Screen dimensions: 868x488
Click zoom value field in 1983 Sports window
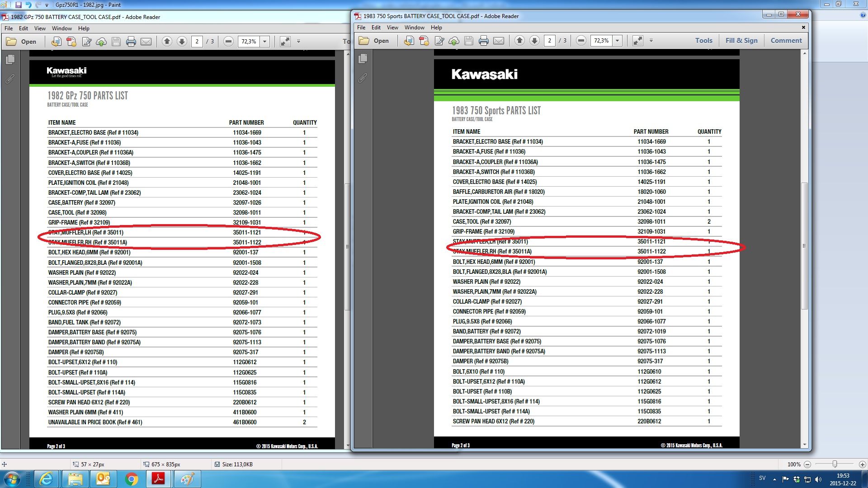point(602,41)
